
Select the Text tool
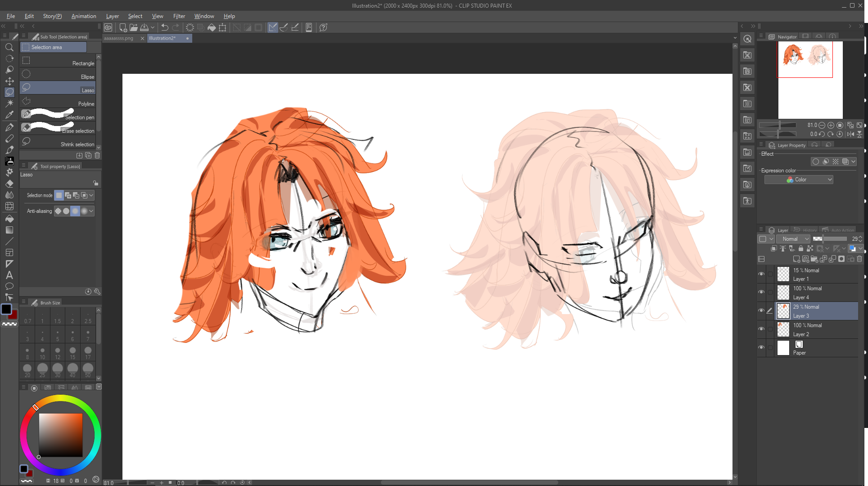[x=9, y=275]
